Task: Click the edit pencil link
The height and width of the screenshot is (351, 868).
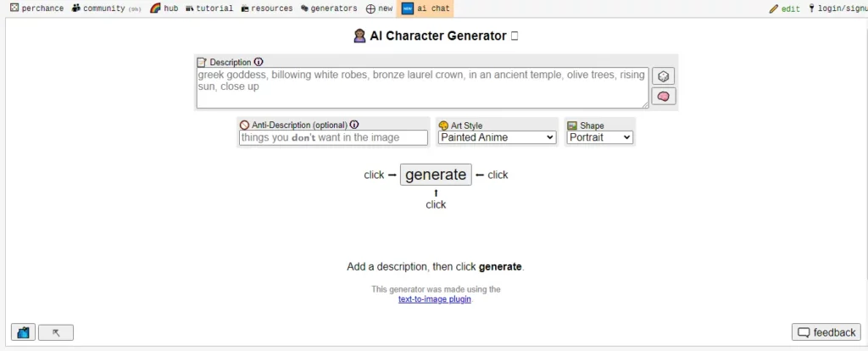Action: (x=784, y=8)
